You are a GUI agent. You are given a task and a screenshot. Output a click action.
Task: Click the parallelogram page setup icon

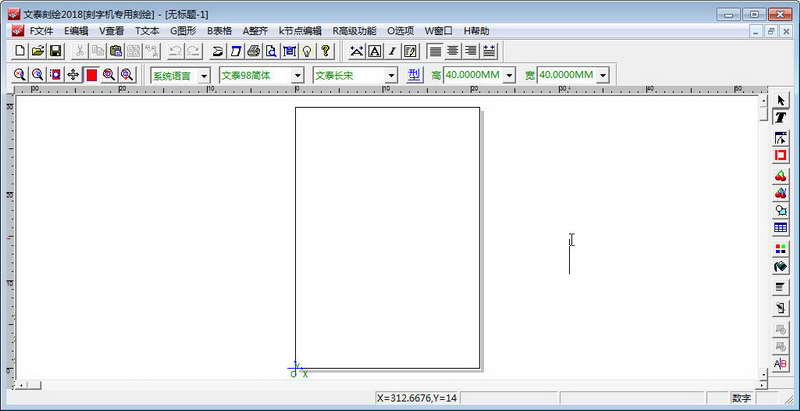(236, 51)
